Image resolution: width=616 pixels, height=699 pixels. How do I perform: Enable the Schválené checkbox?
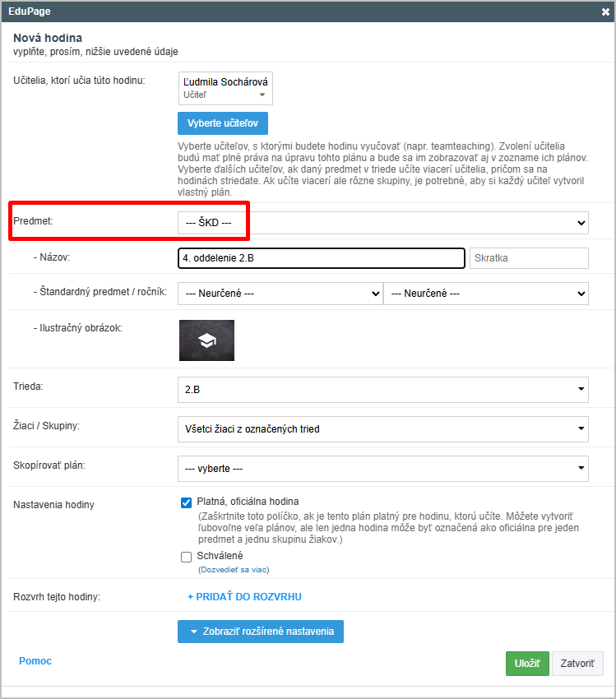pyautogui.click(x=186, y=557)
